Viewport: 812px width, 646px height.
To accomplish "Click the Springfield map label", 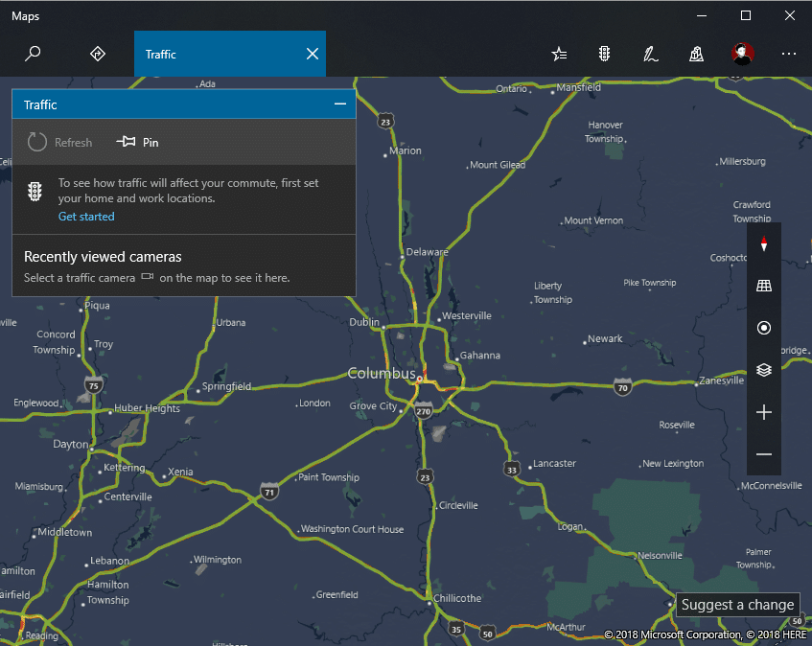I will click(226, 386).
